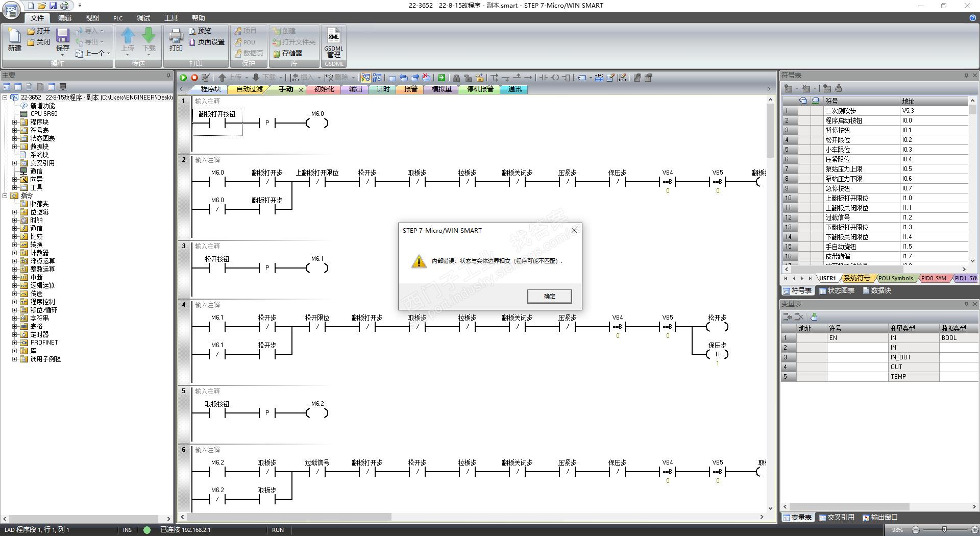Open the quick access toolbar customize dropdown
This screenshot has width=980, height=536.
[80, 6]
